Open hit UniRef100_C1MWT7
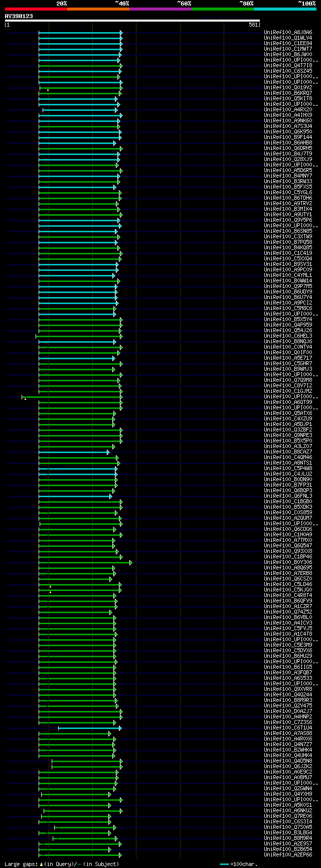This screenshot has width=321, height=868. (288, 49)
